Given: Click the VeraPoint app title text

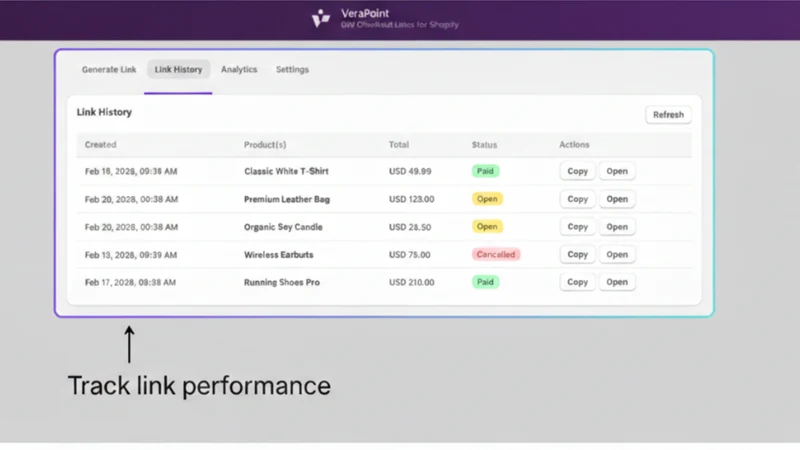Looking at the screenshot, I should (365, 13).
